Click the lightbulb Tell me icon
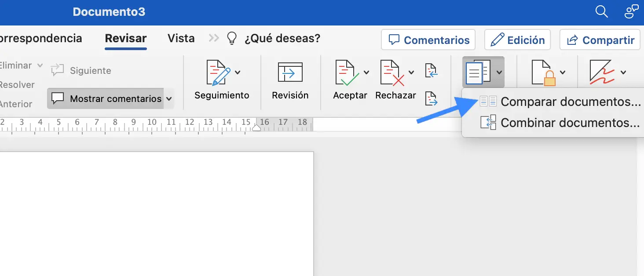 (232, 39)
